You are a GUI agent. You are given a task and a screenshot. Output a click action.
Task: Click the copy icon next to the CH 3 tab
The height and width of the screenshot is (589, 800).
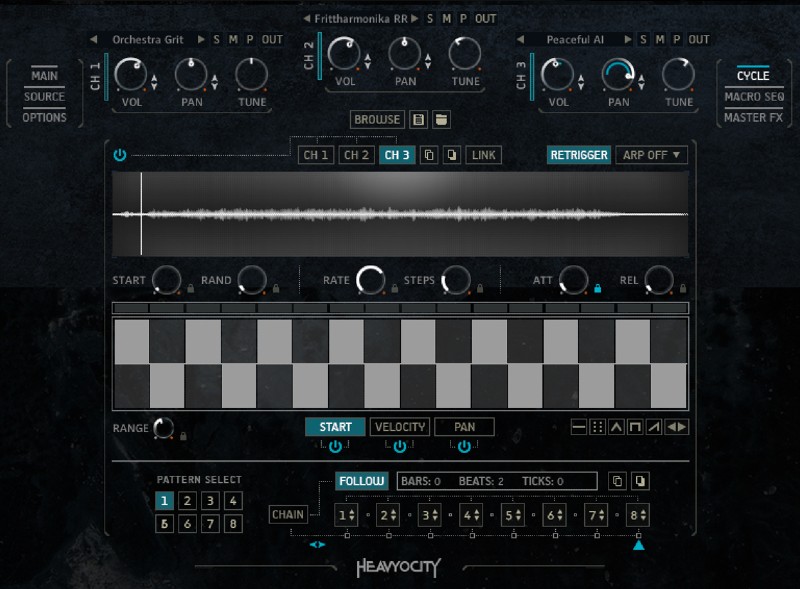427,155
